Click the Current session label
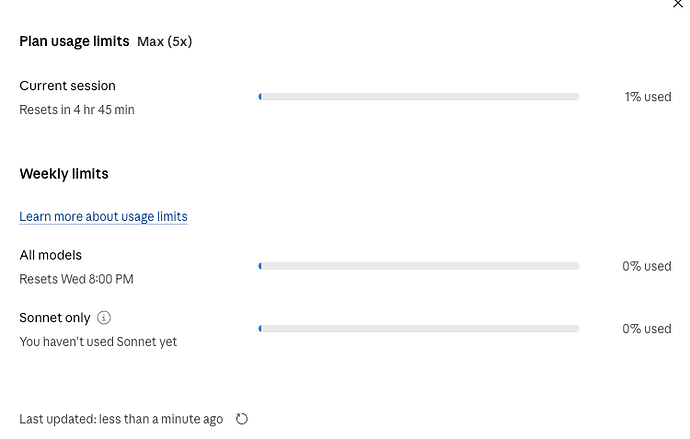Screen dimensions: 690x439 (67, 85)
